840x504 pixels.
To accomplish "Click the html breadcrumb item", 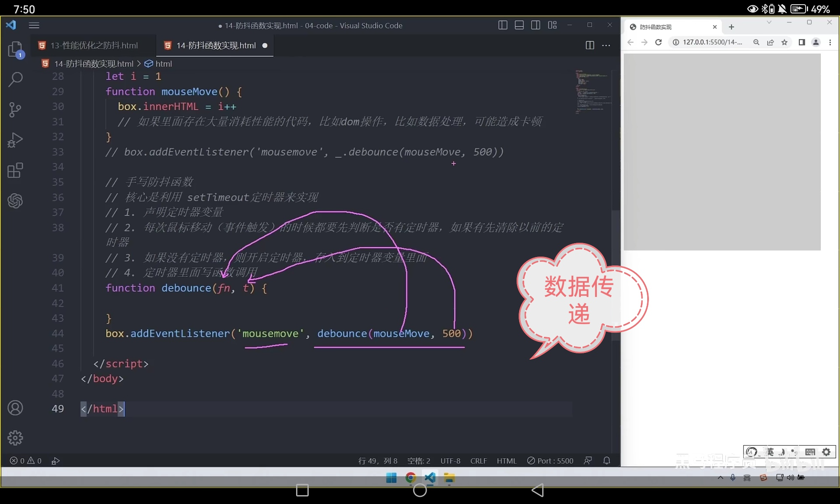I will click(x=163, y=64).
